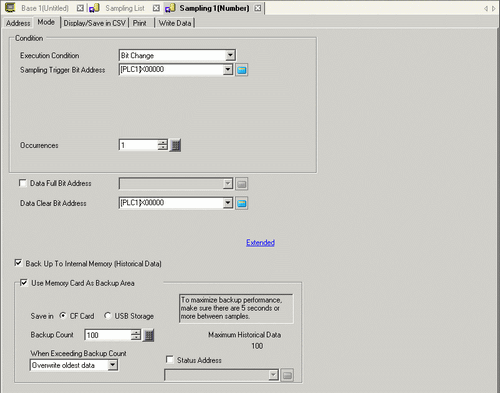Click the Extended link
This screenshot has height=393, width=500.
pos(260,242)
